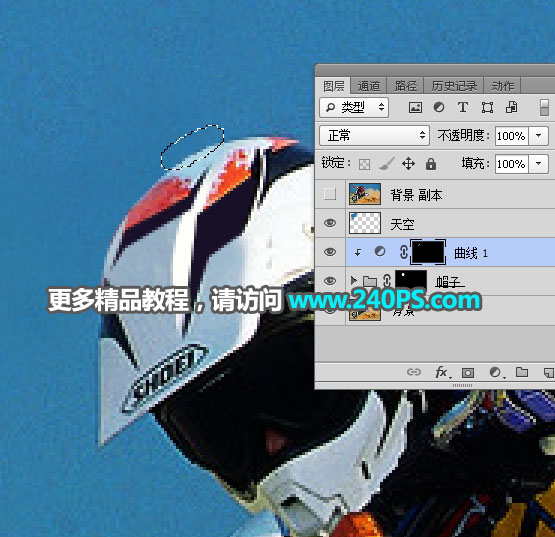
Task: Hide the 帽子 group eye
Action: point(330,281)
